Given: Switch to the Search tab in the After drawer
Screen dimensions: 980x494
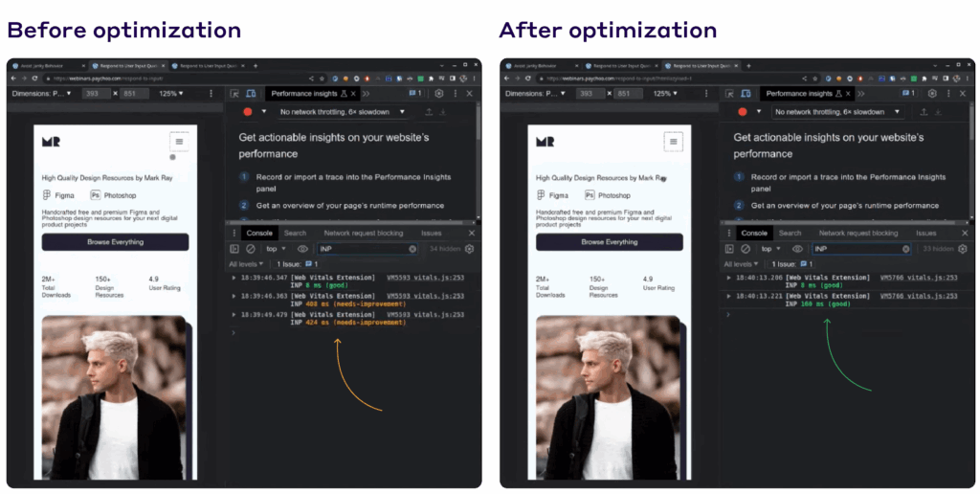Looking at the screenshot, I should pyautogui.click(x=790, y=234).
